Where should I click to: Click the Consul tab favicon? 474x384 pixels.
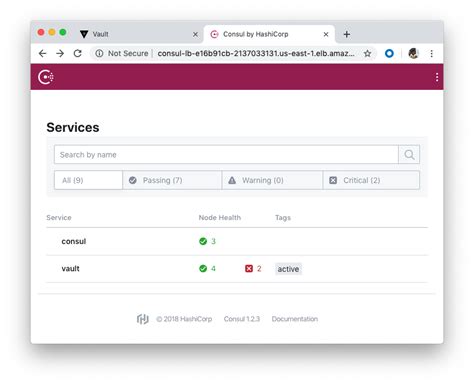[x=214, y=34]
